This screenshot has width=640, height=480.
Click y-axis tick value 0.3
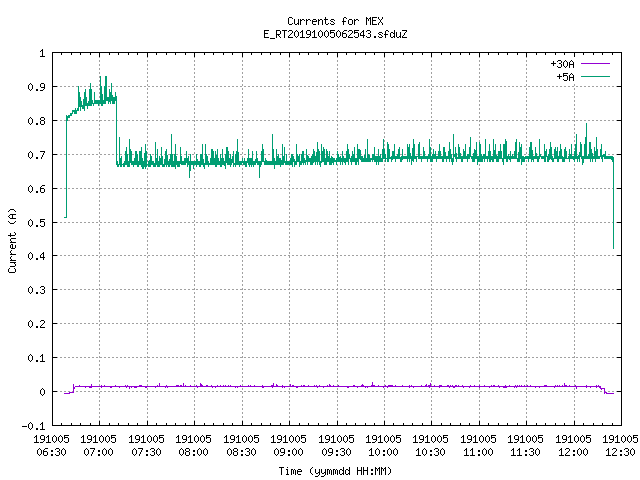(x=36, y=290)
